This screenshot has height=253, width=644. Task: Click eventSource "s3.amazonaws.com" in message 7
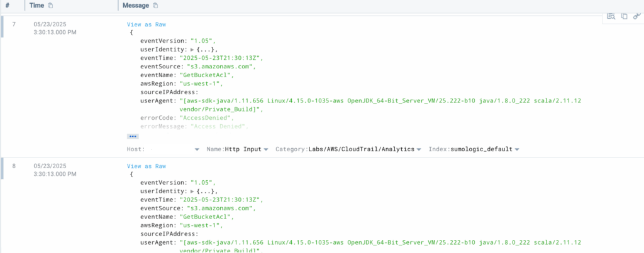(x=221, y=67)
